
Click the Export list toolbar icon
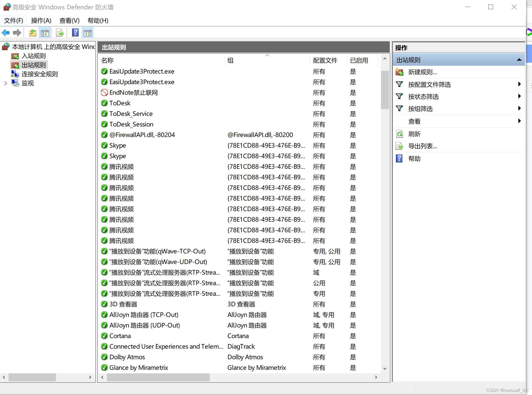[x=60, y=33]
